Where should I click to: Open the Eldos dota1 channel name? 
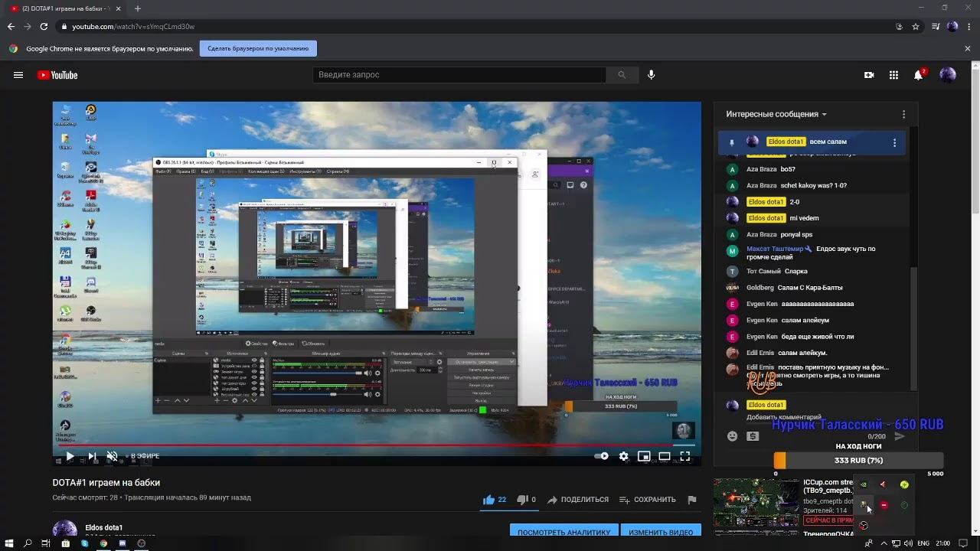[x=104, y=527]
